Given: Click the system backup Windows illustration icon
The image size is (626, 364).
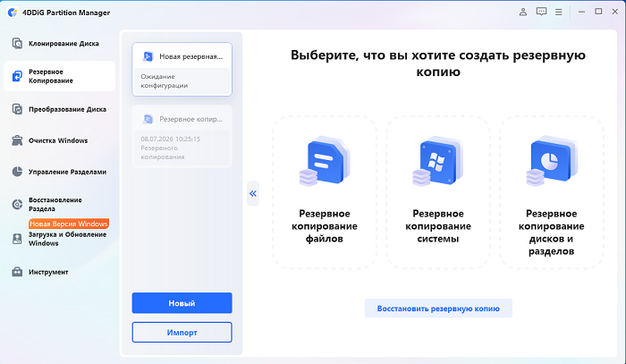Looking at the screenshot, I should point(437,161).
